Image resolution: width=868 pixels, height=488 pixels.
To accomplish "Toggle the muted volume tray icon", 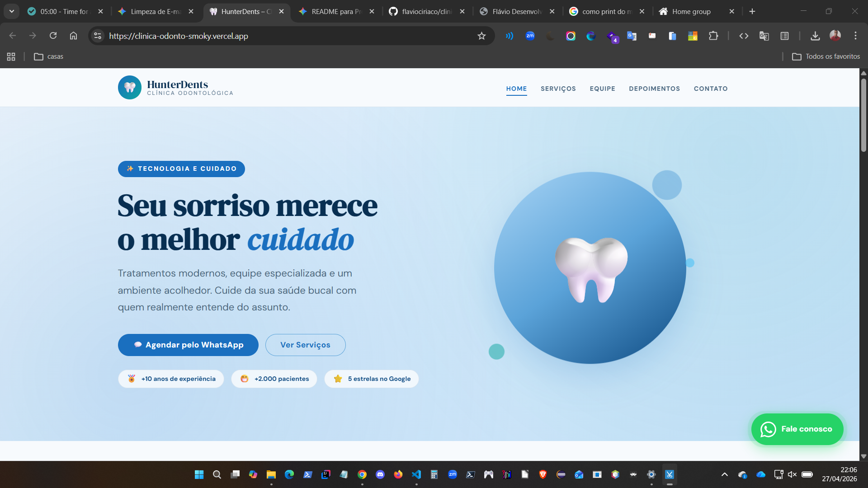I will tap(792, 474).
